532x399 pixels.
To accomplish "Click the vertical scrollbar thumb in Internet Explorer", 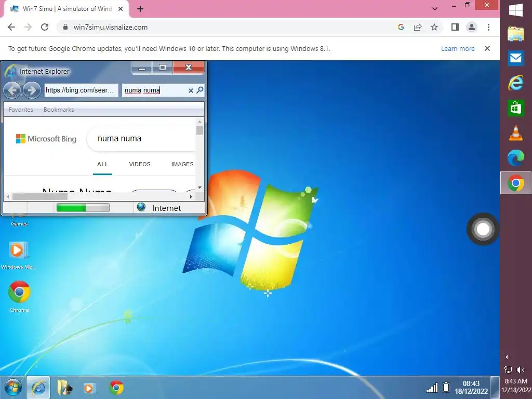I will 200,130.
